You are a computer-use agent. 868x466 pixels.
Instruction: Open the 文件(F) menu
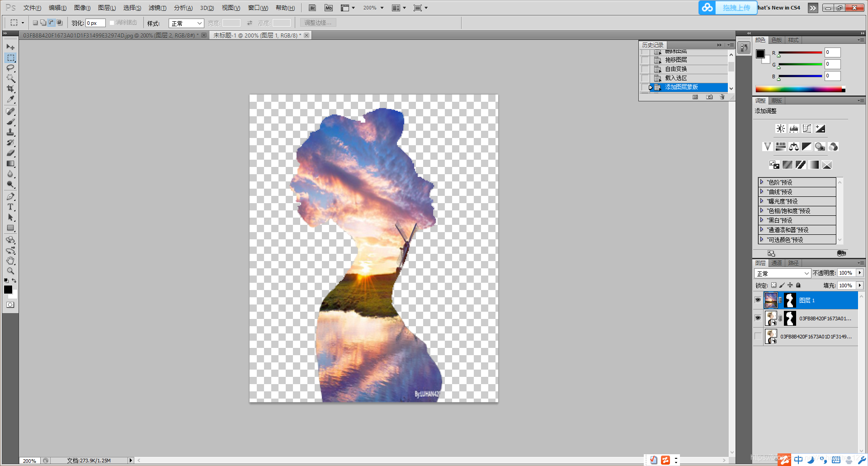click(x=32, y=8)
